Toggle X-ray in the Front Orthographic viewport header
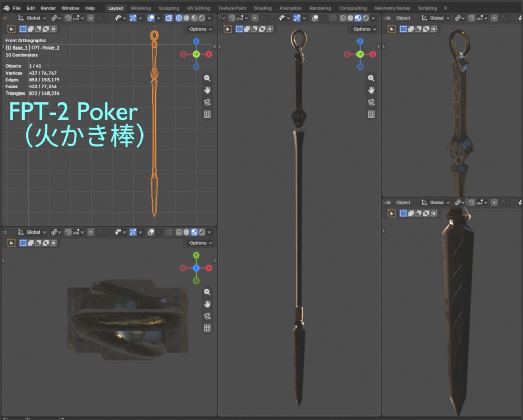 point(169,18)
